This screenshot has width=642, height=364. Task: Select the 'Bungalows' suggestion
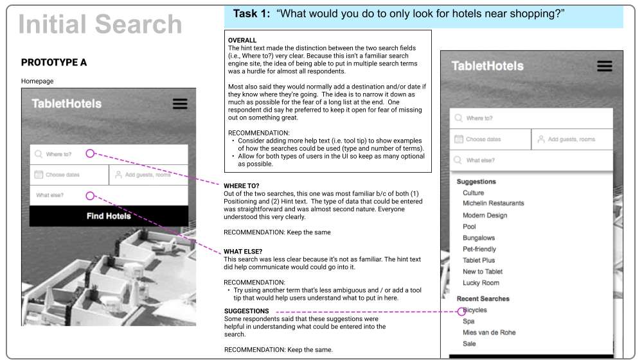[479, 238]
